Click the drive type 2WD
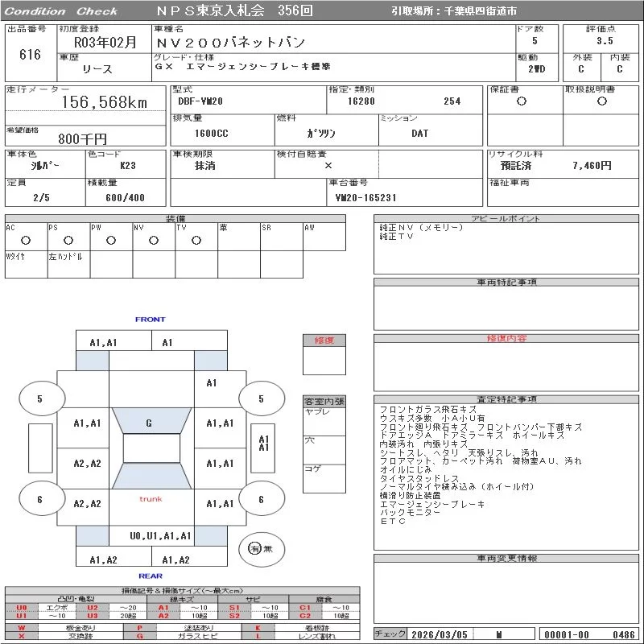The width and height of the screenshot is (644, 644). 536,69
